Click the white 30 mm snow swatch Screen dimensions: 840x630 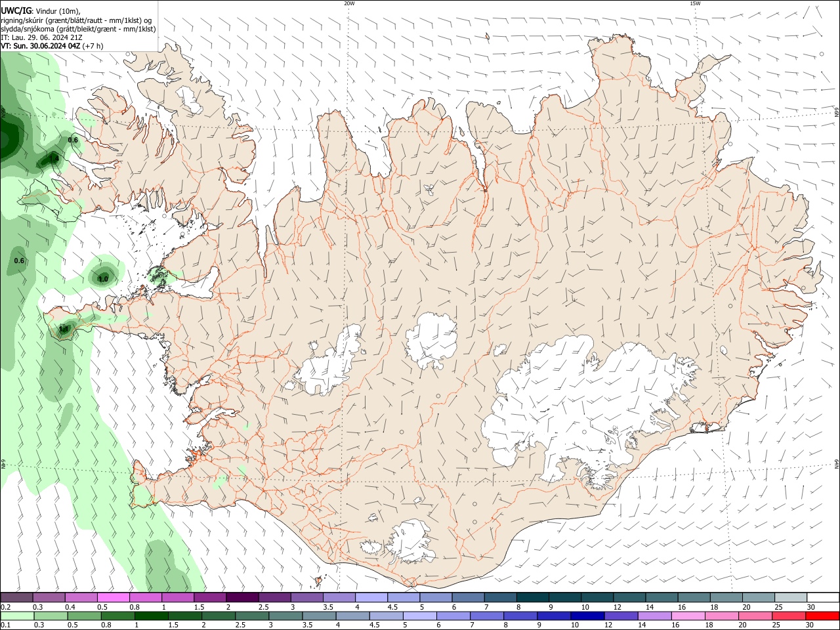(x=823, y=597)
